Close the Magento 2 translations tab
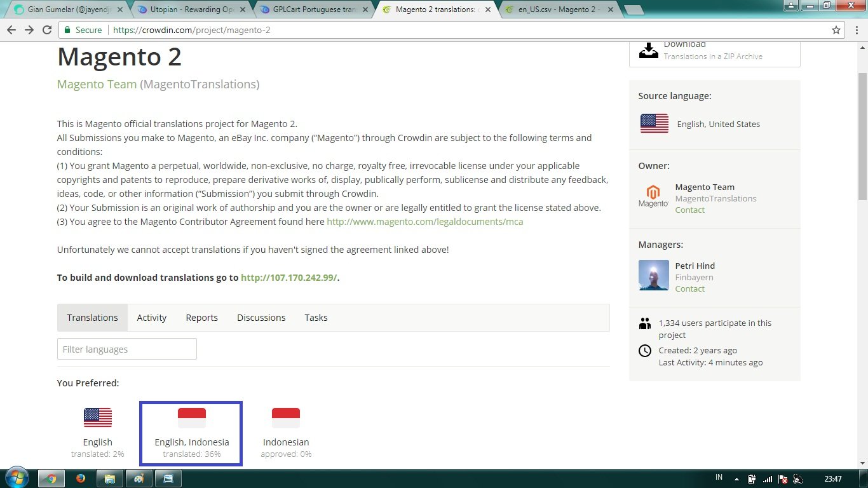Screen dimensions: 868x488 pyautogui.click(x=487, y=10)
